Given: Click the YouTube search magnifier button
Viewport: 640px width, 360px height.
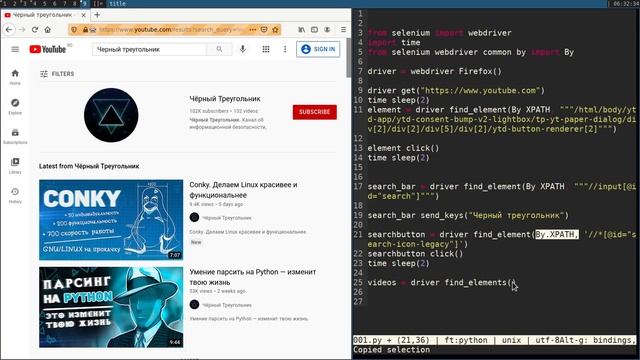Looking at the screenshot, I should (220, 49).
